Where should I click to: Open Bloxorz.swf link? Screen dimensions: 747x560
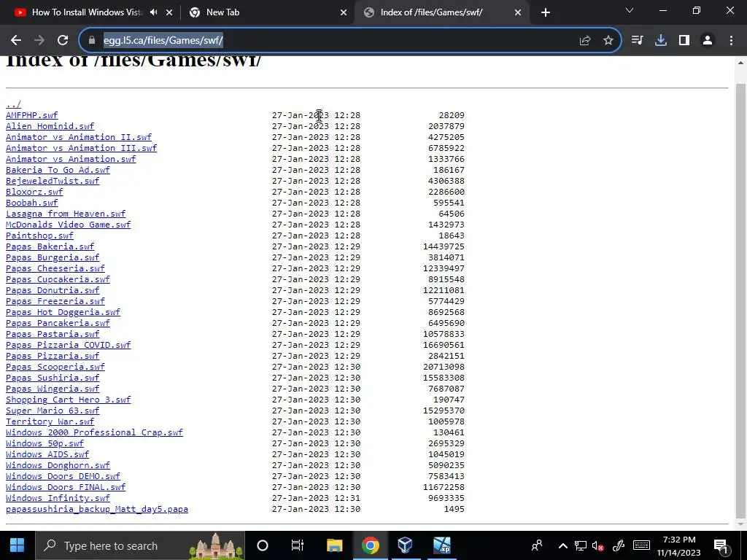tap(34, 192)
